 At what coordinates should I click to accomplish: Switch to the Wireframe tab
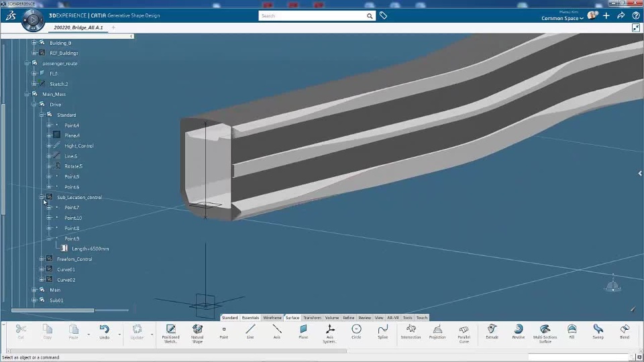(x=272, y=318)
